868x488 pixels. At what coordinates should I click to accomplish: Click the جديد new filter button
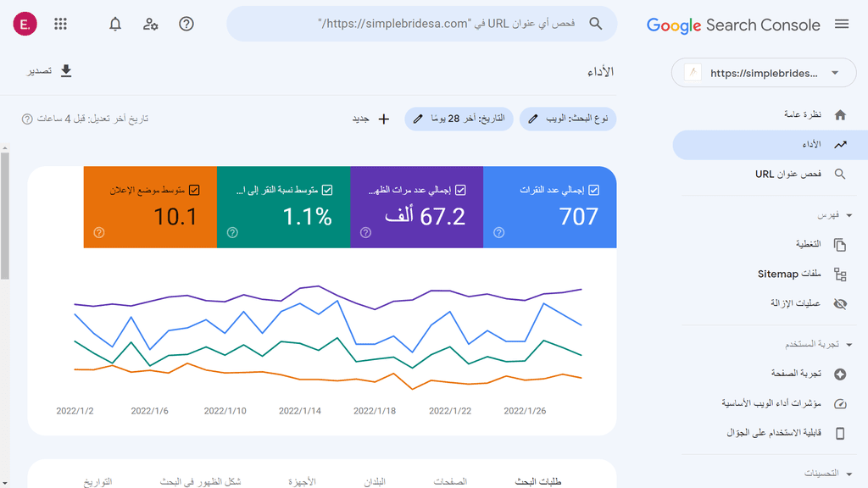371,119
